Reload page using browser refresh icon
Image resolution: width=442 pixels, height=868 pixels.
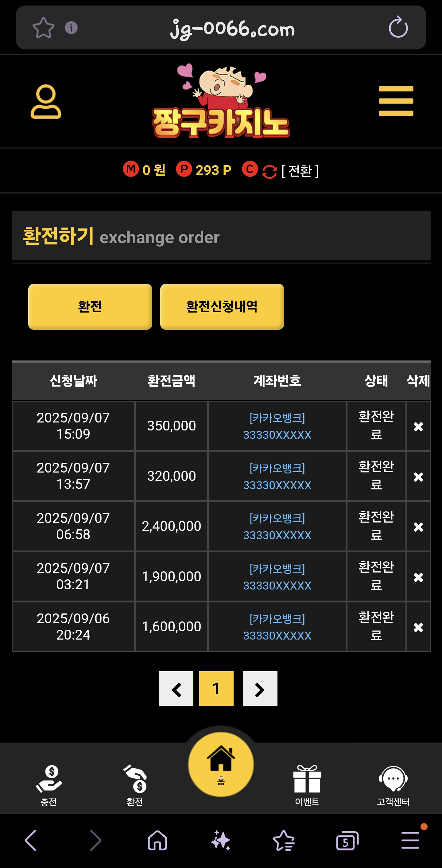click(398, 27)
